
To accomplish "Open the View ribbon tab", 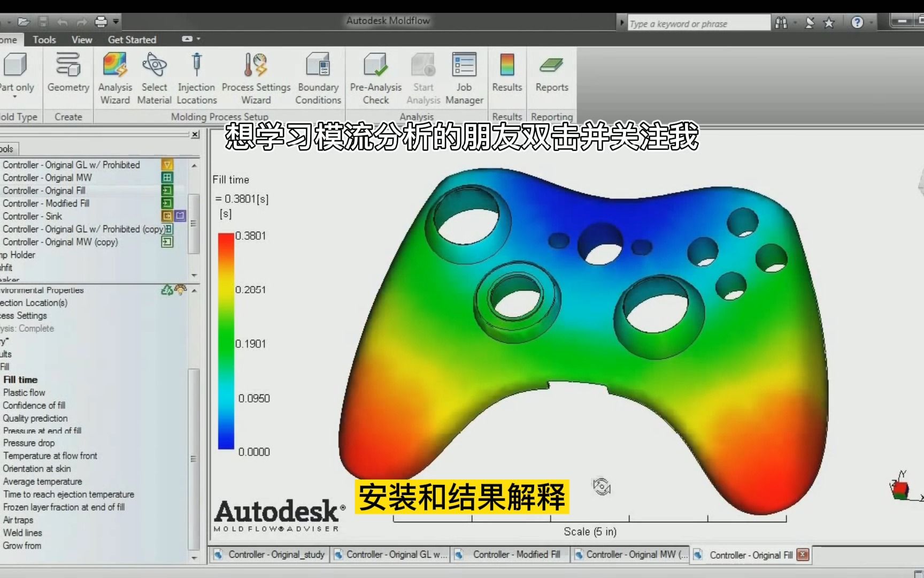I will (82, 40).
